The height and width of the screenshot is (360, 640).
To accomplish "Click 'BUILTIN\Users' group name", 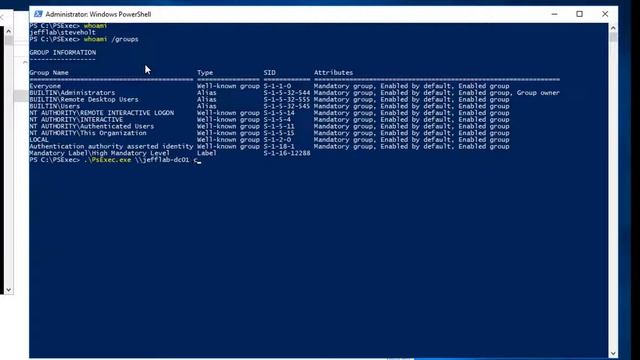I will click(55, 106).
